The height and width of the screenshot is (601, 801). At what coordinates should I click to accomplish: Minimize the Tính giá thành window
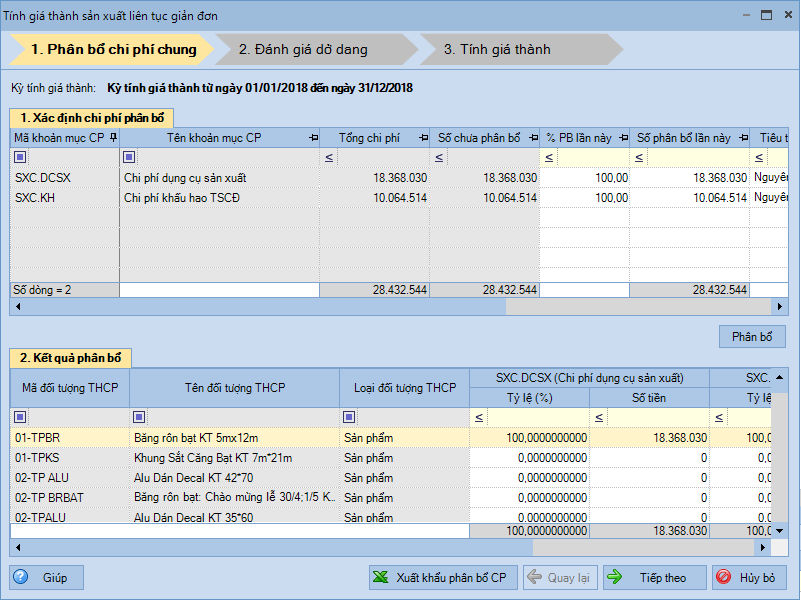746,15
